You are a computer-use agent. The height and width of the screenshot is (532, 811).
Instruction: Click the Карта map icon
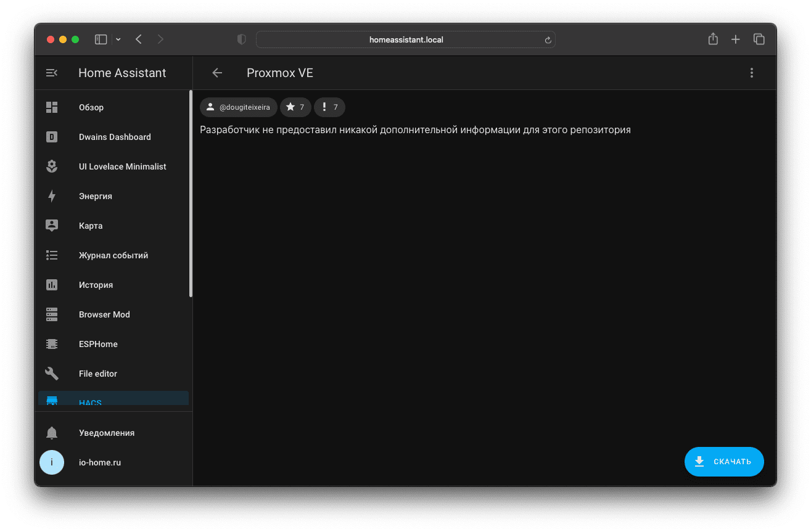tap(52, 226)
